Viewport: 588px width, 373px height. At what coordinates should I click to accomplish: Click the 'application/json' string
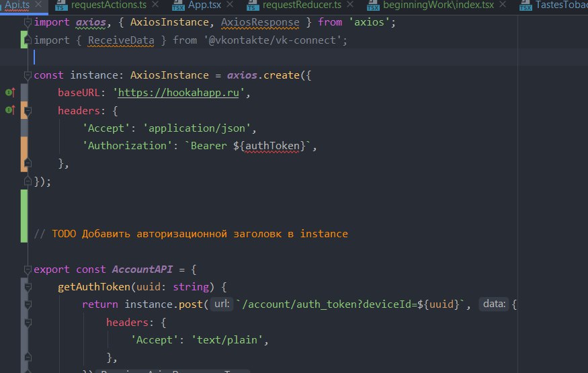pos(197,128)
